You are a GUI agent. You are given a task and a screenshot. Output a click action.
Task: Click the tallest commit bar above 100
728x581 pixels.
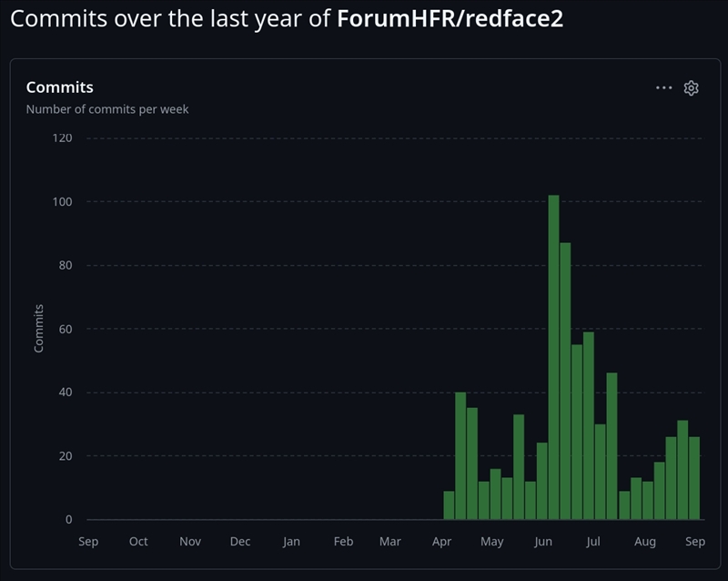(x=553, y=357)
